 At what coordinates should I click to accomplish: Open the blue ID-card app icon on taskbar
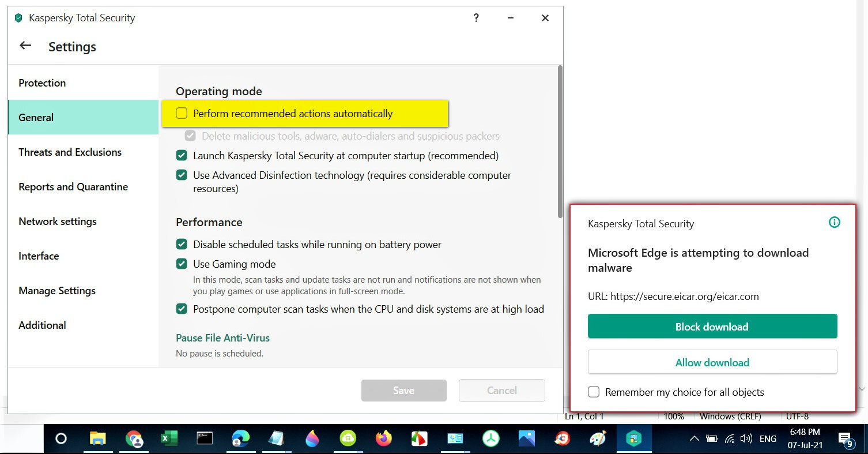tap(455, 439)
